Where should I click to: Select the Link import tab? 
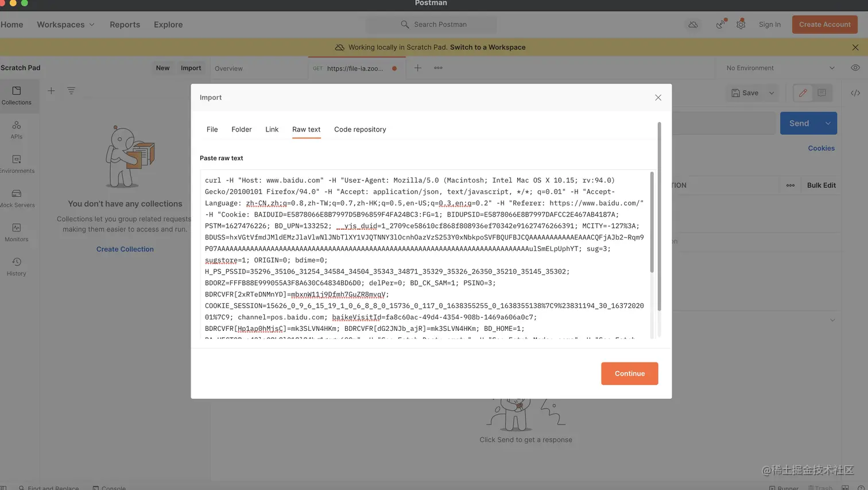click(272, 129)
